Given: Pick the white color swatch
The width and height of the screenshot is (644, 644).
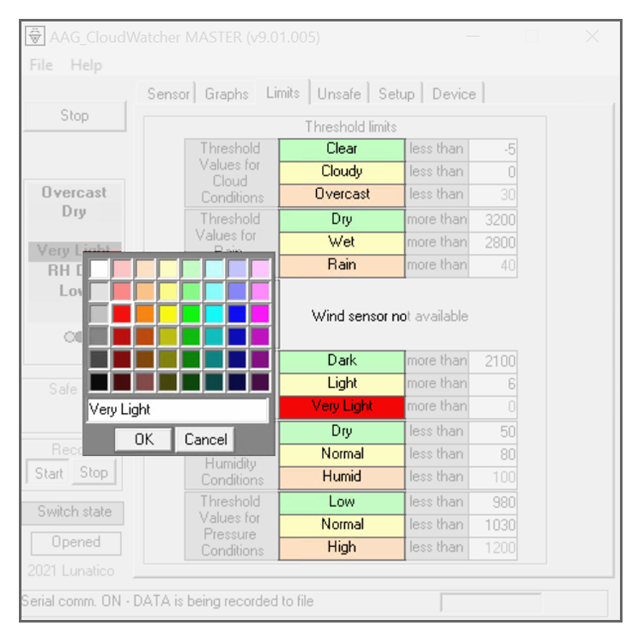Looking at the screenshot, I should [x=99, y=269].
